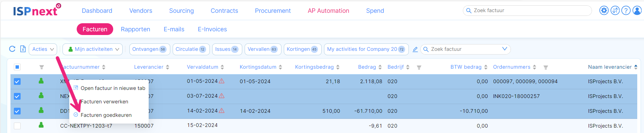The width and height of the screenshot is (644, 133).
Task: Click the up-down arrows icon in the header
Action: [615, 10]
